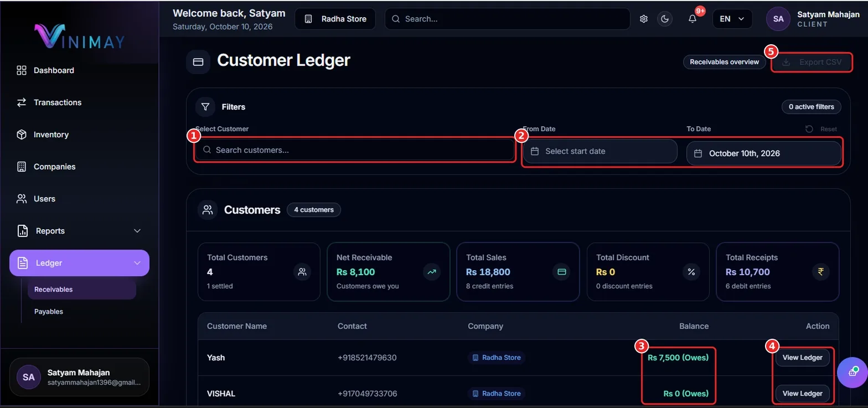Click Yash phone number +918521479630
This screenshot has height=408, width=868.
(x=367, y=358)
